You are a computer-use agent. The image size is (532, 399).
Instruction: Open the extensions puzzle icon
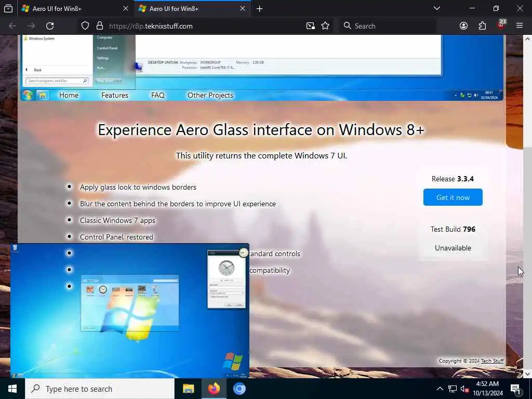click(x=482, y=26)
